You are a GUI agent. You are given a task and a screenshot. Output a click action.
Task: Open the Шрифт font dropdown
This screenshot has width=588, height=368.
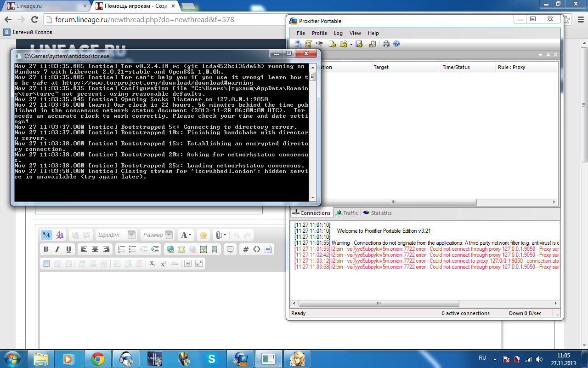[116, 235]
